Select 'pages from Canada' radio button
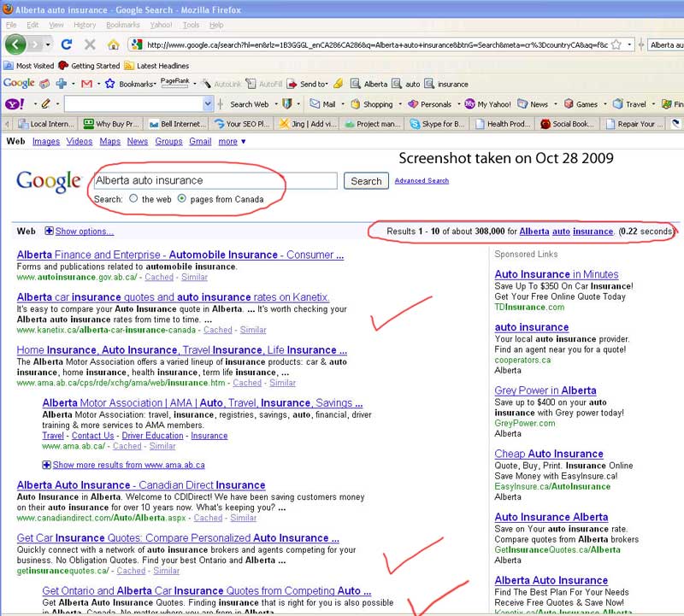Screen dimensions: 684x616 click(x=182, y=198)
